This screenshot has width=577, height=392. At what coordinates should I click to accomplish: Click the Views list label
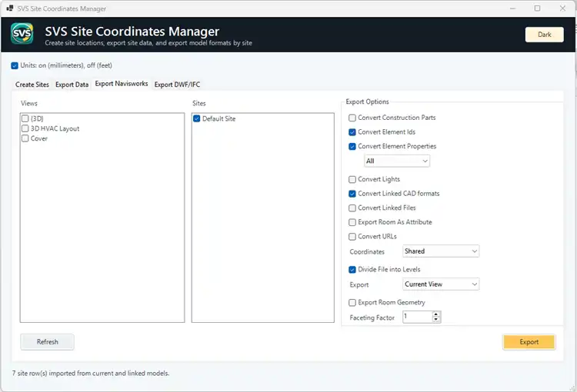[x=29, y=103]
